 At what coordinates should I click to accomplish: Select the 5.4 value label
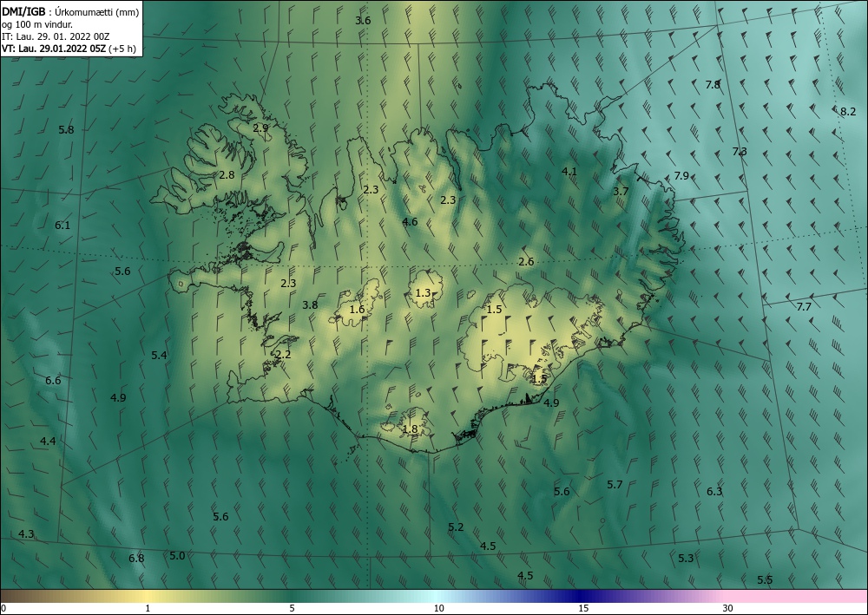159,355
